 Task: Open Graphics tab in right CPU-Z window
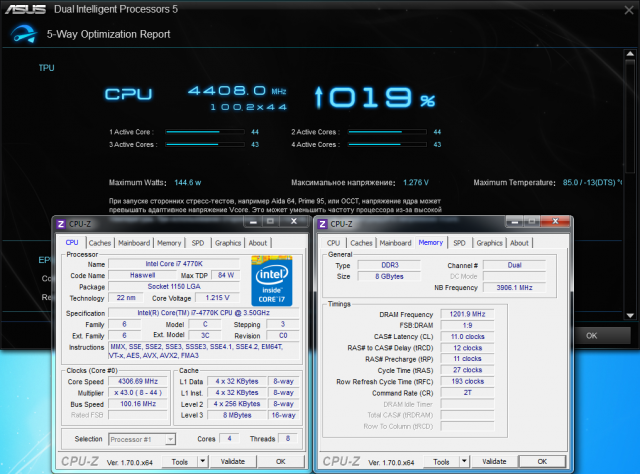489,243
